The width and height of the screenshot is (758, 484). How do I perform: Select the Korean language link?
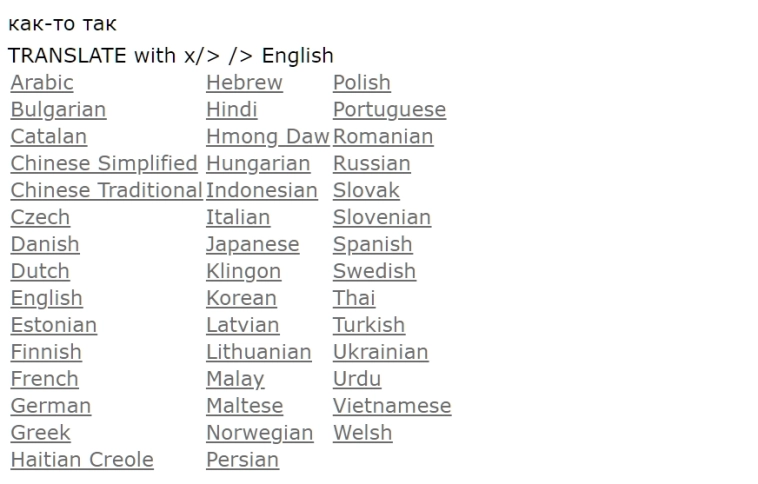pos(241,299)
